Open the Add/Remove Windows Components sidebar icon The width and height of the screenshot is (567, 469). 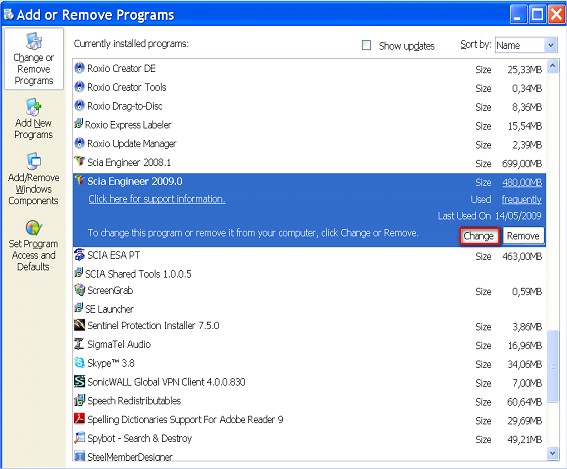(x=34, y=161)
